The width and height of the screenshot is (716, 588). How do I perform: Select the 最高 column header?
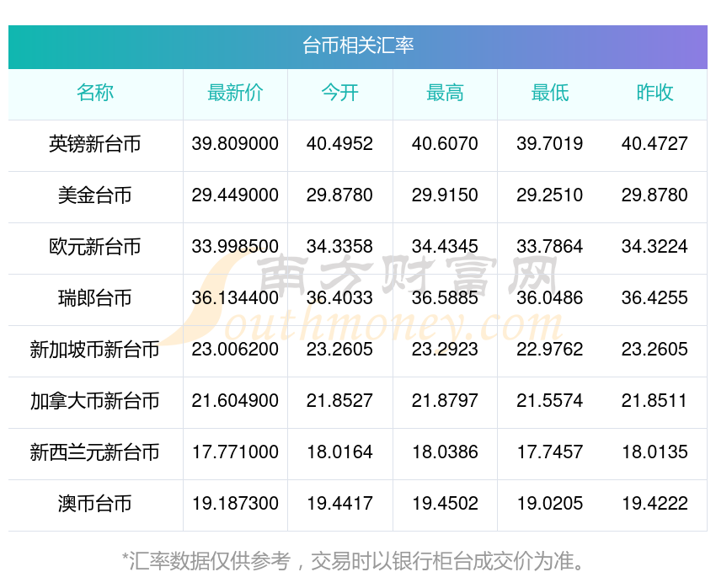coord(445,93)
